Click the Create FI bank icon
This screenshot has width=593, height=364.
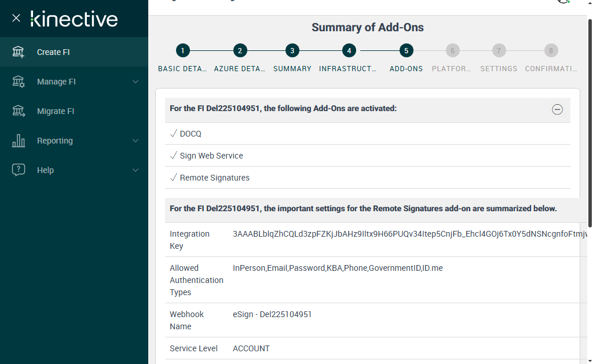pyautogui.click(x=19, y=52)
